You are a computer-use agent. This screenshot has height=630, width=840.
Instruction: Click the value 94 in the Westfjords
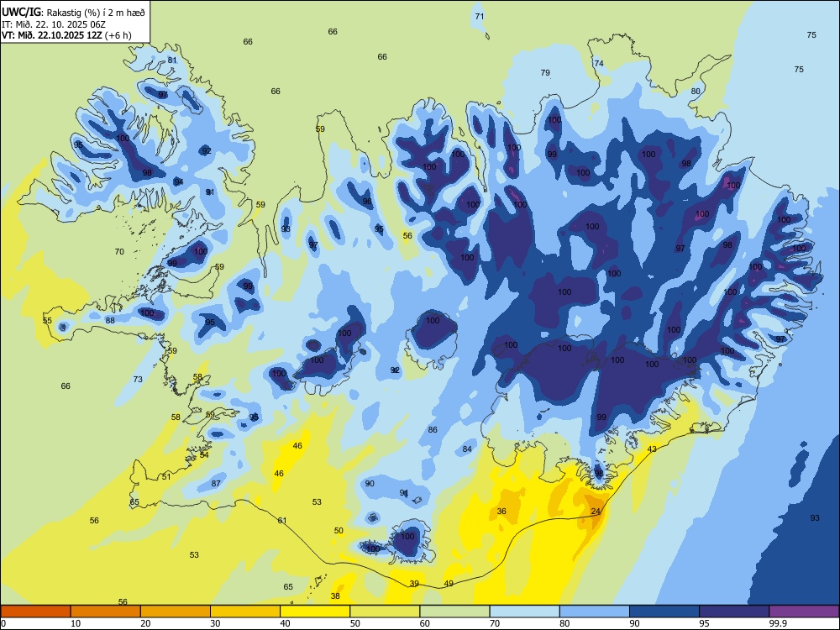[178, 182]
